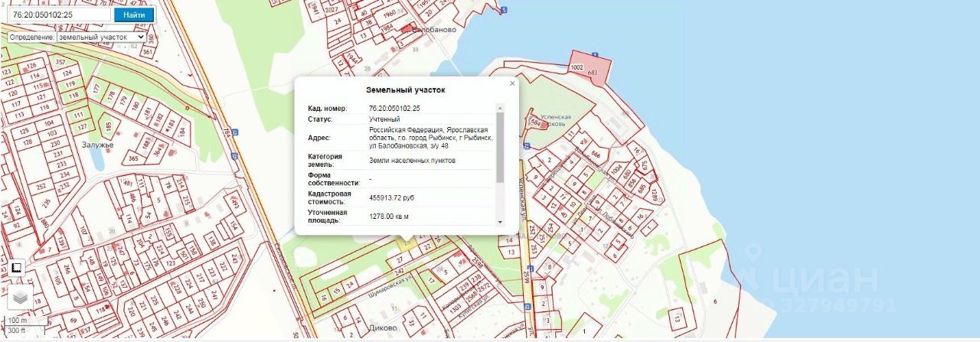Click the Залужье locality label on map
The image size is (980, 342).
(x=97, y=144)
